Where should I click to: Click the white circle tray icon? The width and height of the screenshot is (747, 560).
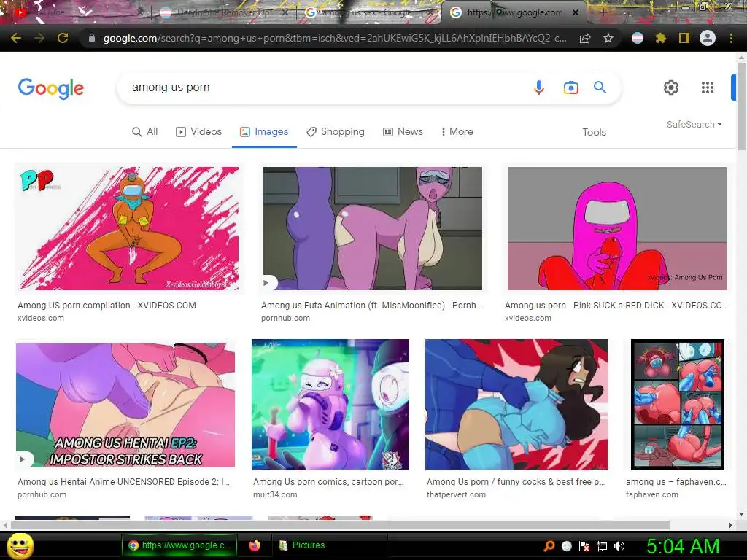coord(566,546)
